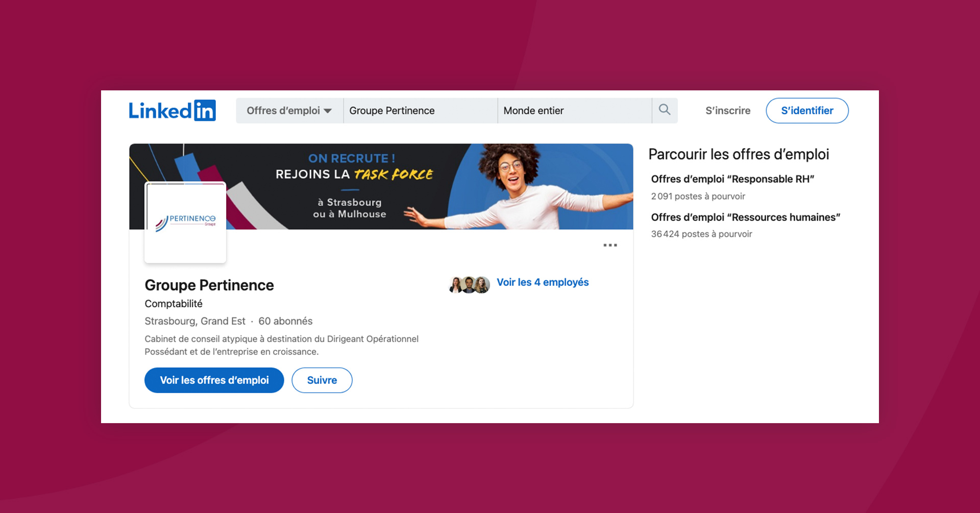
Task: Click the magnifying glass search icon
Action: pos(665,110)
